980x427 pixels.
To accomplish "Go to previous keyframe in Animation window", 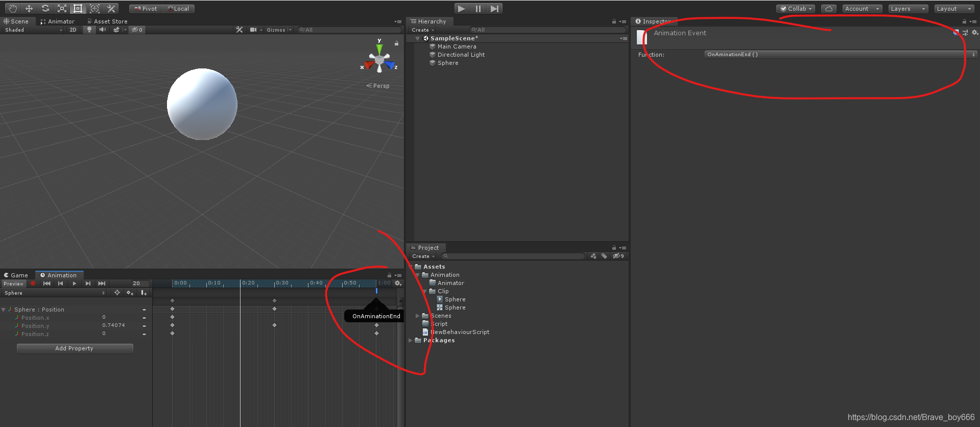I will pos(61,283).
